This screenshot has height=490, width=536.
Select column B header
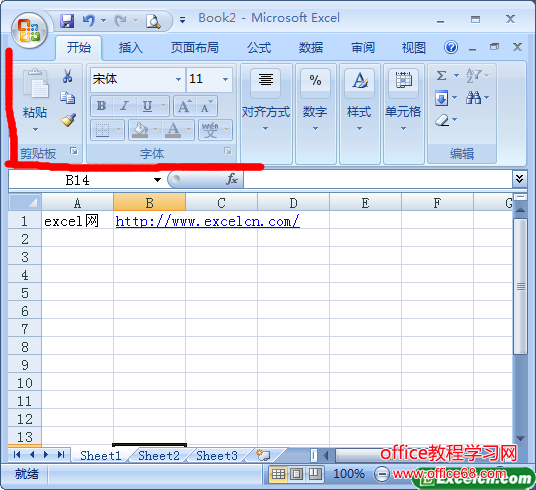pos(149,202)
